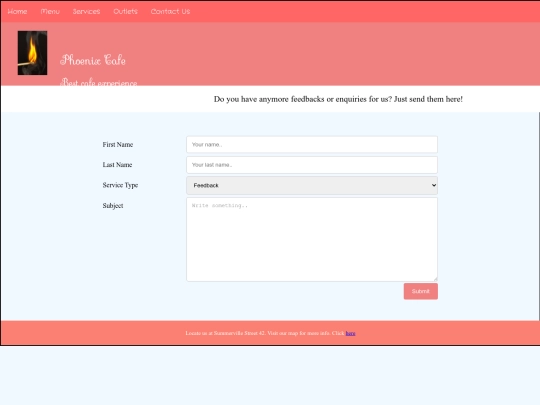This screenshot has height=405, width=540.
Task: Click the First Name label
Action: [118, 145]
